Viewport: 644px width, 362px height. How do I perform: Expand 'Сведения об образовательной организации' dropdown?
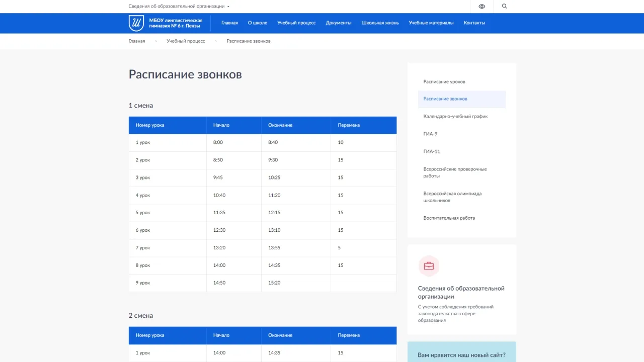179,7
